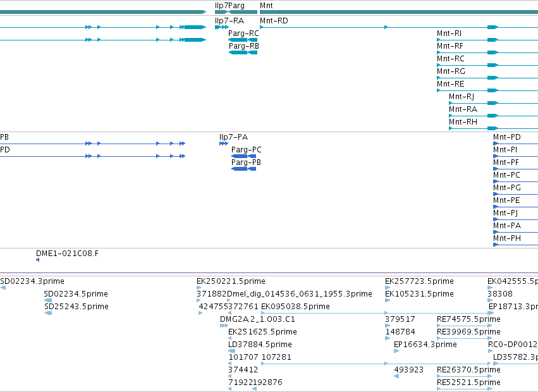Click the 107281 feature label
The width and height of the screenshot is (538, 392).
(276, 357)
